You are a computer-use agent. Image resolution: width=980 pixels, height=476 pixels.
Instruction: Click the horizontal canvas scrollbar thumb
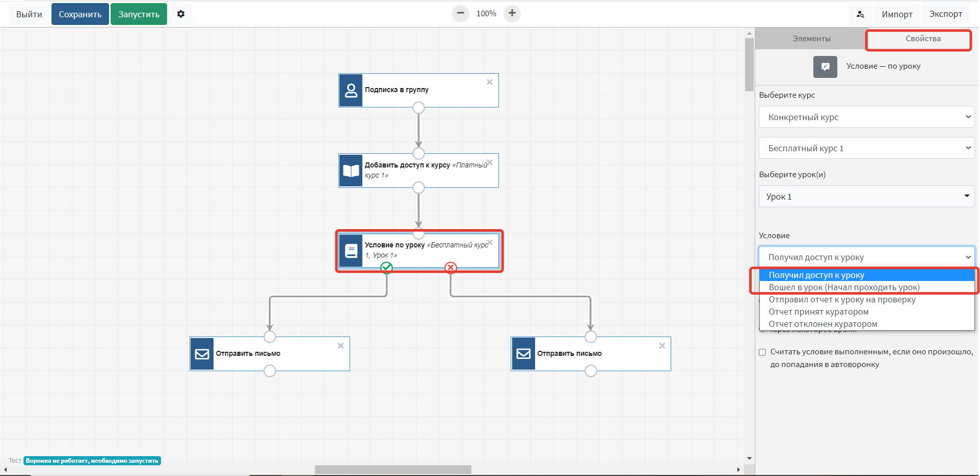[392, 469]
